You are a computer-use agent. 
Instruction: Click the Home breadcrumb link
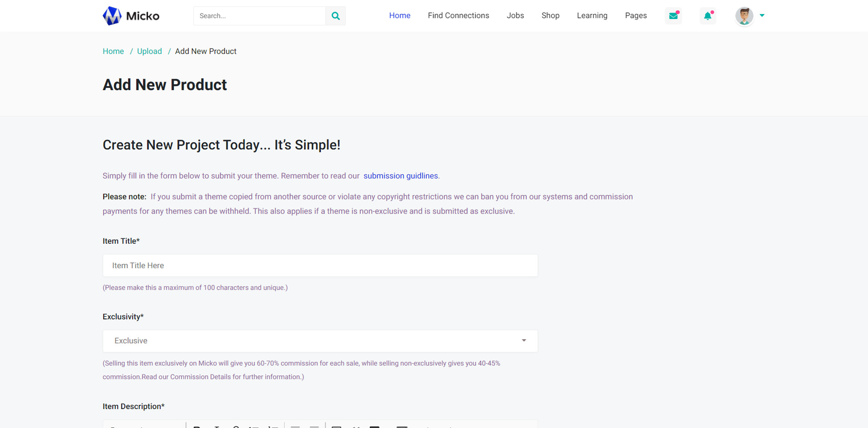[113, 51]
